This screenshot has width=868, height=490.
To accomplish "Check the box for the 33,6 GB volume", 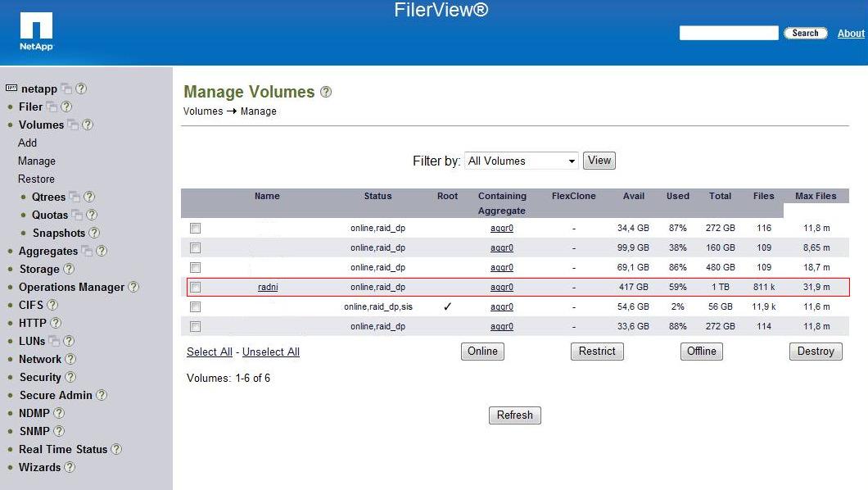I will [196, 327].
